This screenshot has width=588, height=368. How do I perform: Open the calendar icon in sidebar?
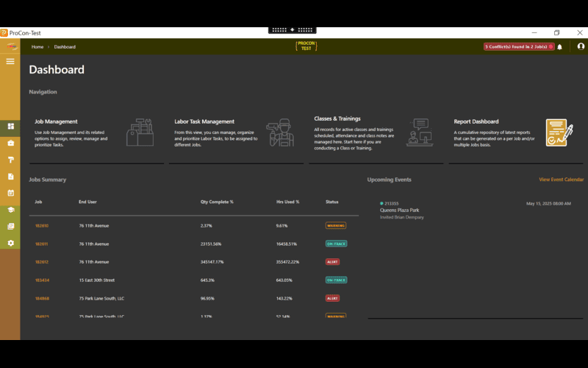click(x=10, y=193)
